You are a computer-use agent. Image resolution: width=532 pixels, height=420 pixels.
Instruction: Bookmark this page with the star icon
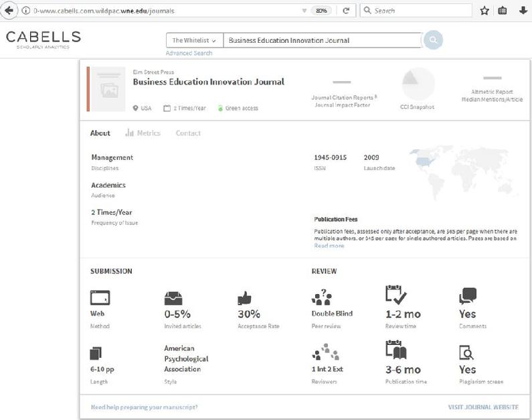click(x=484, y=11)
